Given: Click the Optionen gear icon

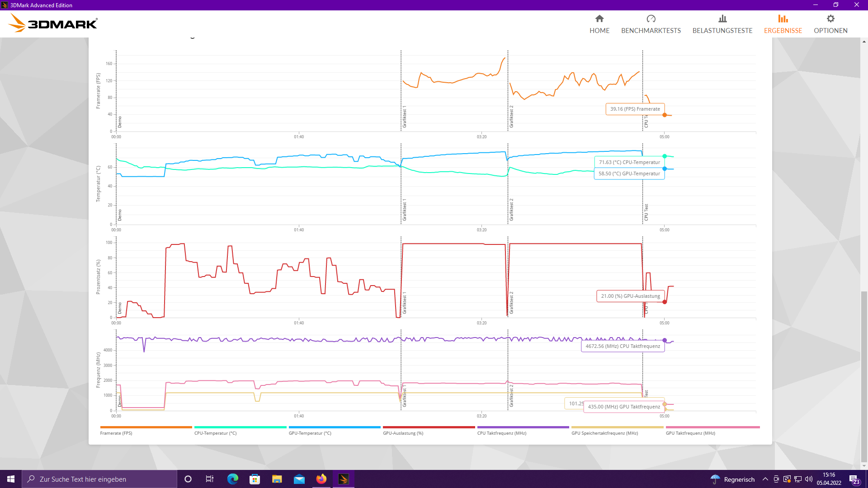Looking at the screenshot, I should tap(830, 19).
